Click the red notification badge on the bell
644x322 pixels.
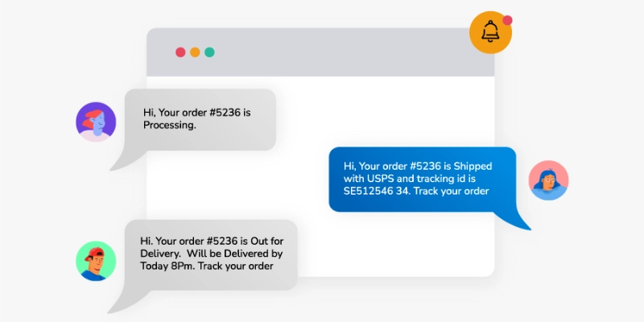click(x=507, y=20)
